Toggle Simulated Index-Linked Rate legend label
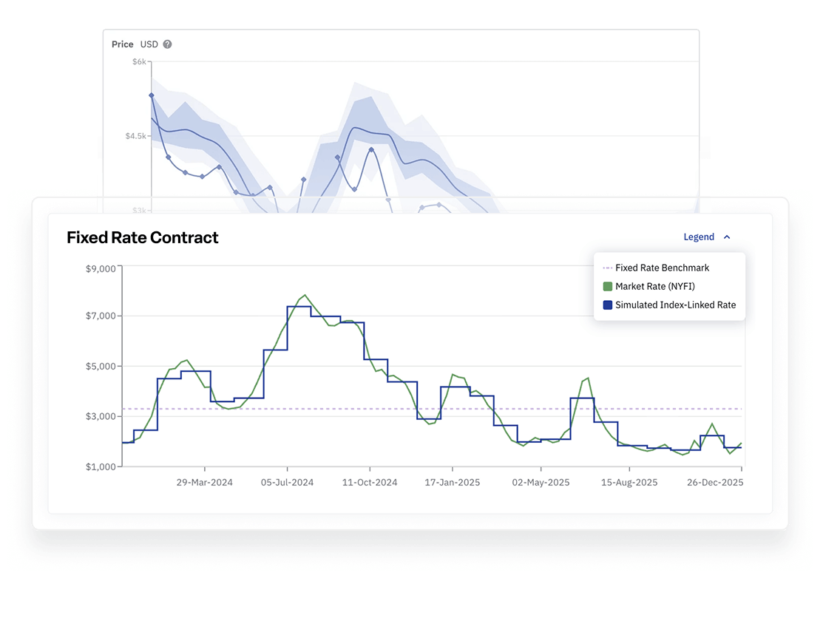This screenshot has height=618, width=840. (675, 305)
